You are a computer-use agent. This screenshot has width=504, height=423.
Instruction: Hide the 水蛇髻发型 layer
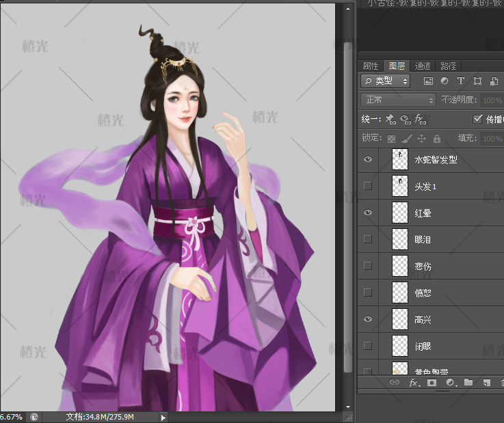pyautogui.click(x=369, y=159)
